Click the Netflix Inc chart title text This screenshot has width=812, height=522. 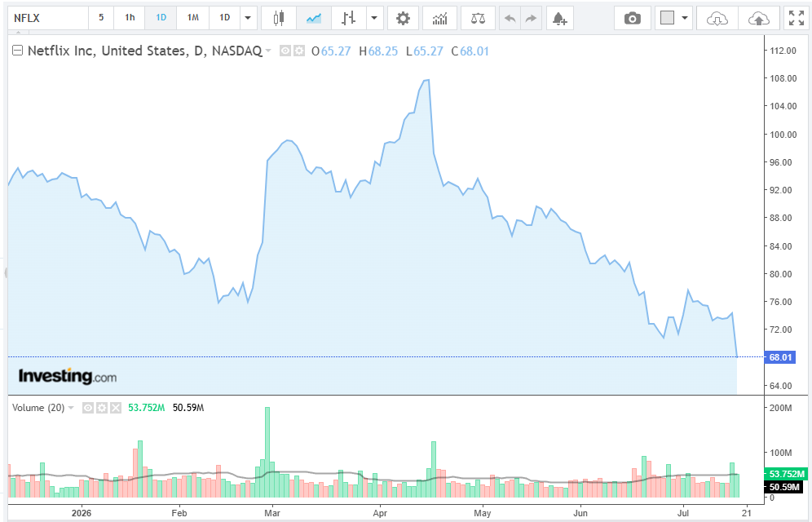pyautogui.click(x=144, y=51)
